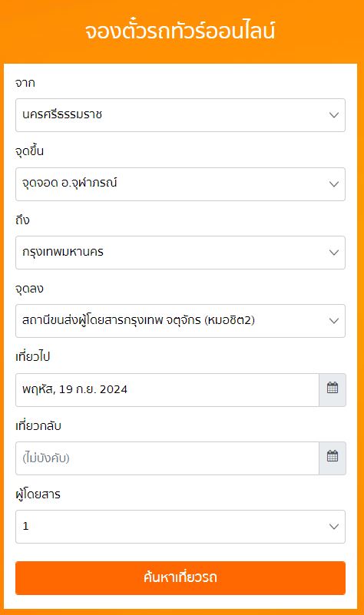Click the จองตั๋วรถทัวร์ออนไลน์ header title

pos(180,31)
